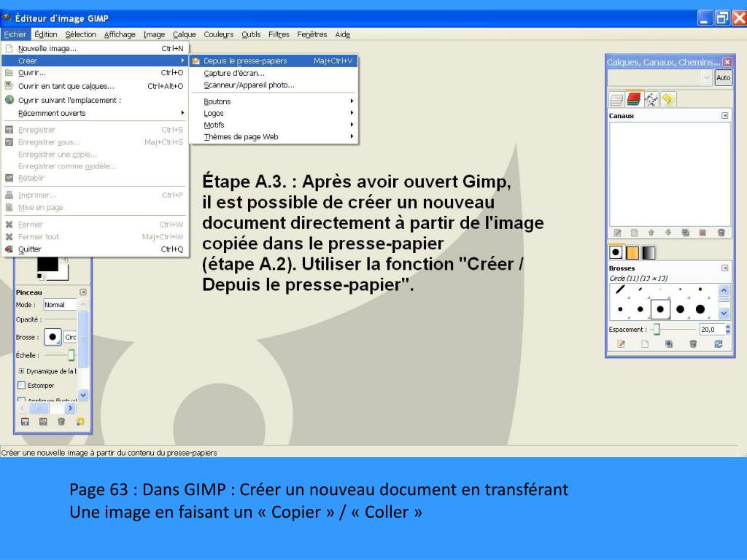This screenshot has height=560, width=747.
Task: Click the delete brush trash icon
Action: pos(693,344)
